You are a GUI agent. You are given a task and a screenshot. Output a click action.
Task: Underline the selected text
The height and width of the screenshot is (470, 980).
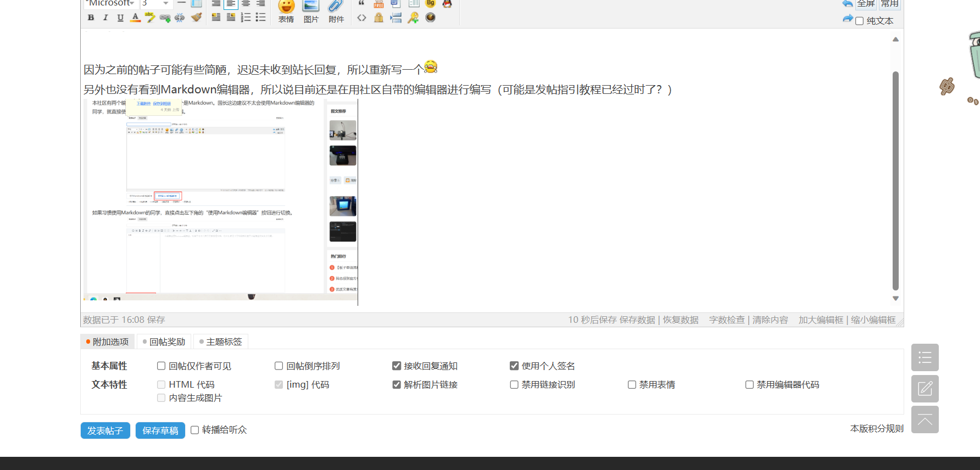tap(120, 18)
